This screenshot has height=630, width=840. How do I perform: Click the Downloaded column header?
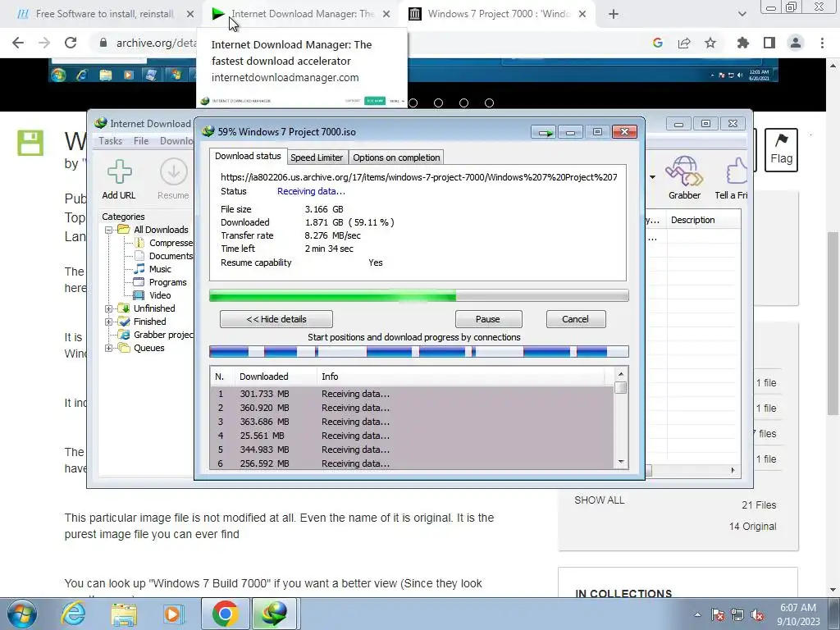(276, 377)
